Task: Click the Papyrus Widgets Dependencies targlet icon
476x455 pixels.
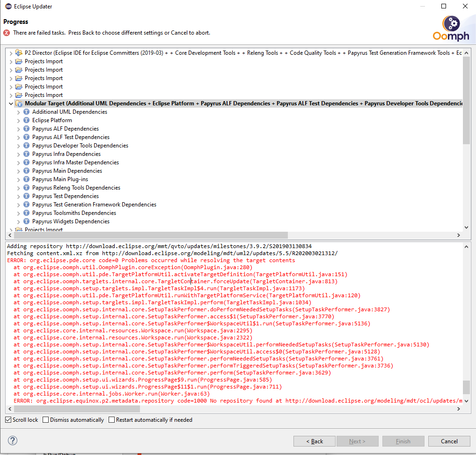Action: pos(26,221)
